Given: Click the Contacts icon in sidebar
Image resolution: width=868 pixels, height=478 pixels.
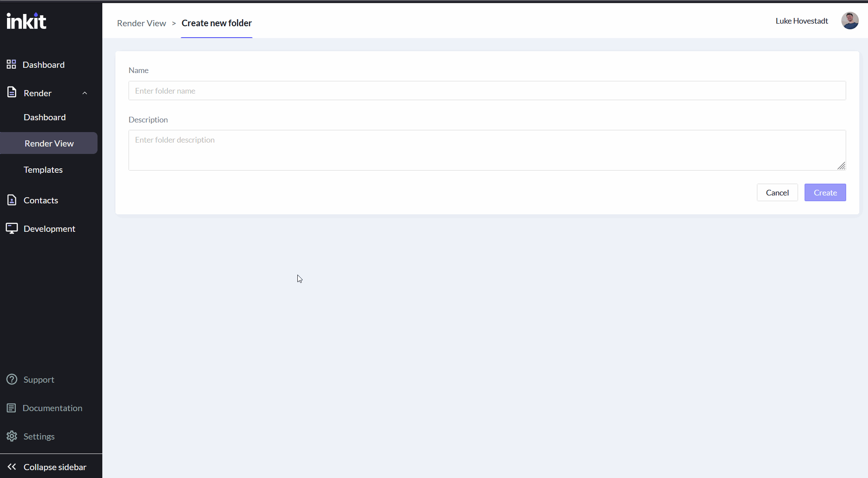Looking at the screenshot, I should [x=12, y=200].
